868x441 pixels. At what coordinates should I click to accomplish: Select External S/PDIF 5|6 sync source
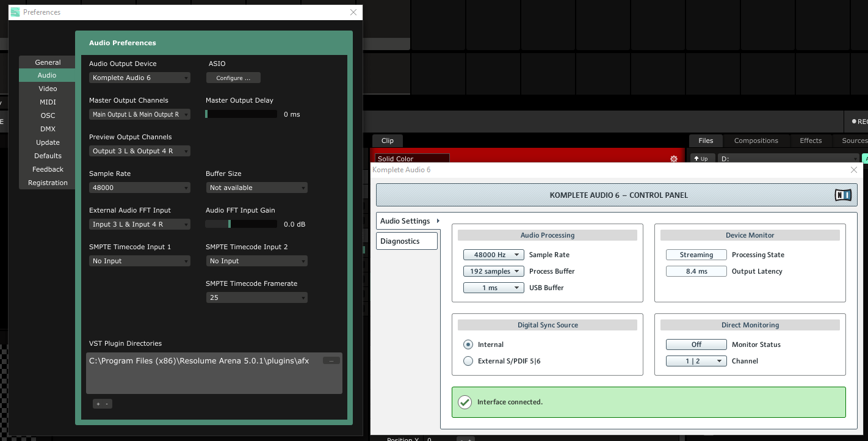(x=468, y=361)
